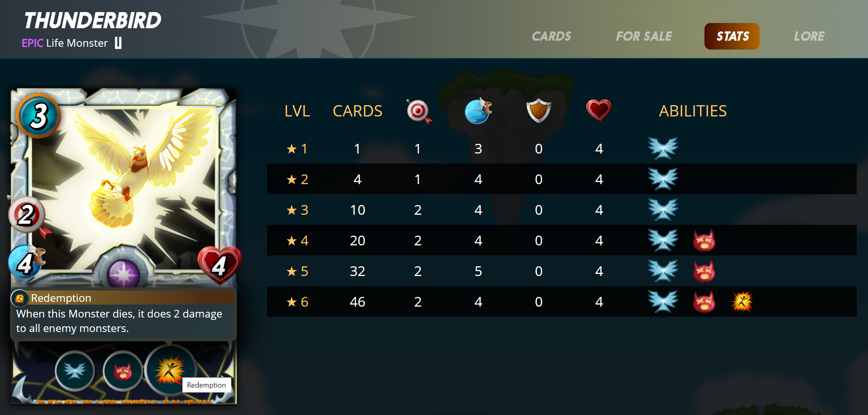
Task: Click the level 3 star label
Action: [x=297, y=210]
